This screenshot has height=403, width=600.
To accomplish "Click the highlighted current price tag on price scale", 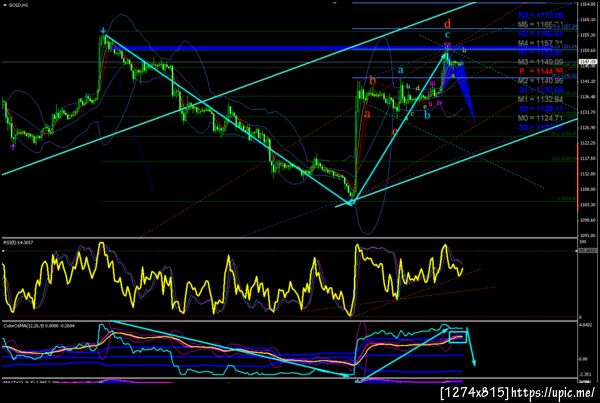I will coord(588,62).
